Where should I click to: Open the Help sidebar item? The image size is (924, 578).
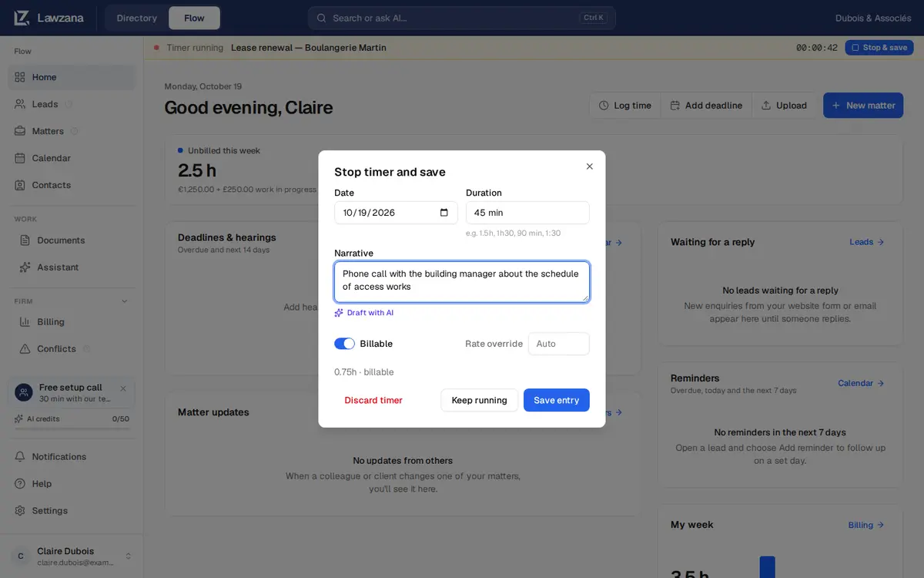pyautogui.click(x=72, y=484)
